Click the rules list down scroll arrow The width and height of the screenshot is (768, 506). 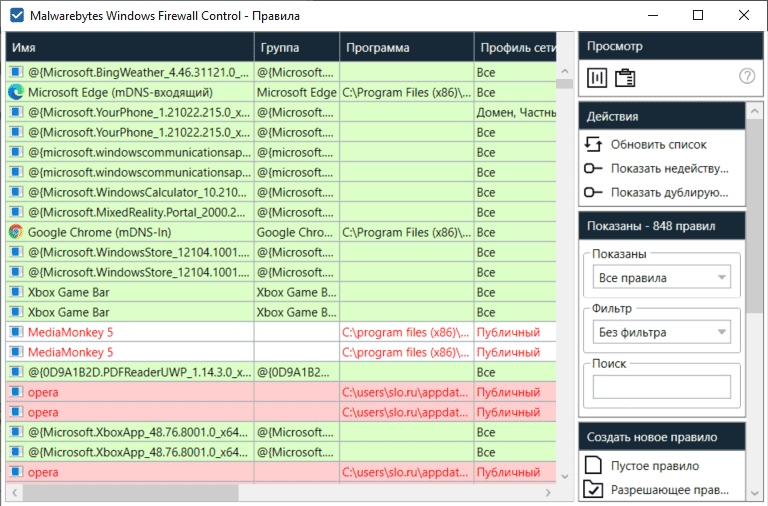pyautogui.click(x=565, y=476)
